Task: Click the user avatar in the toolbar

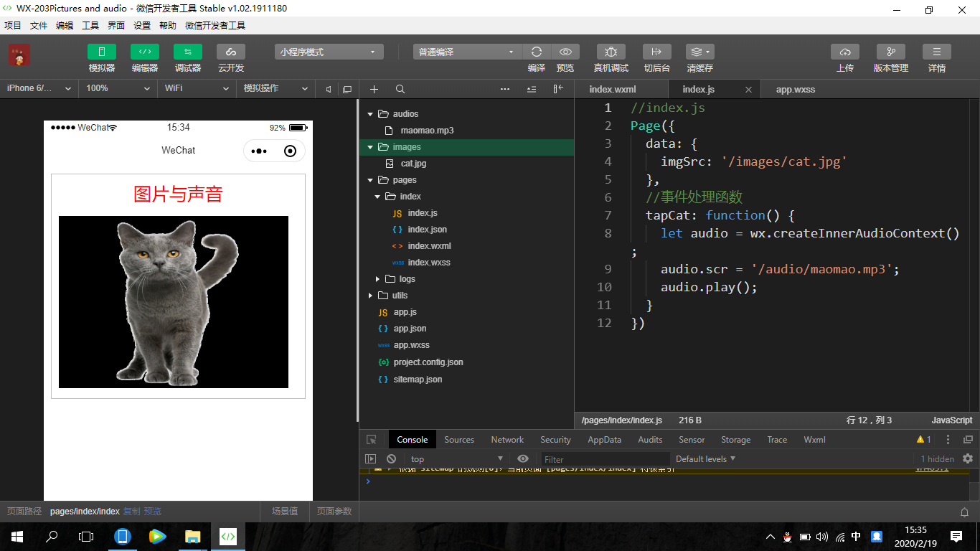Action: tap(19, 55)
